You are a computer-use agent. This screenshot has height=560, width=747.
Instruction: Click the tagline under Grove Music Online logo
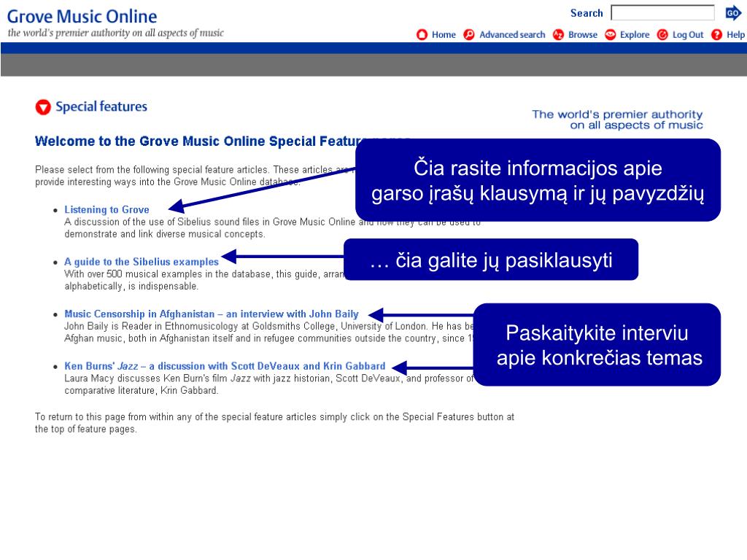pos(116,33)
